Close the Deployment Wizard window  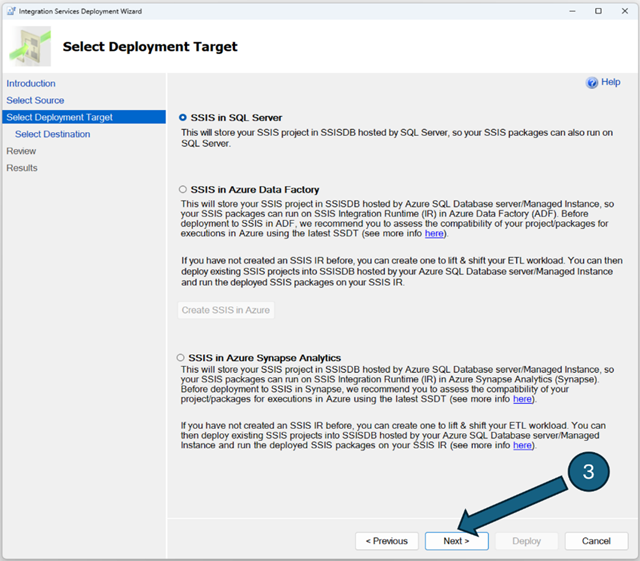click(625, 11)
